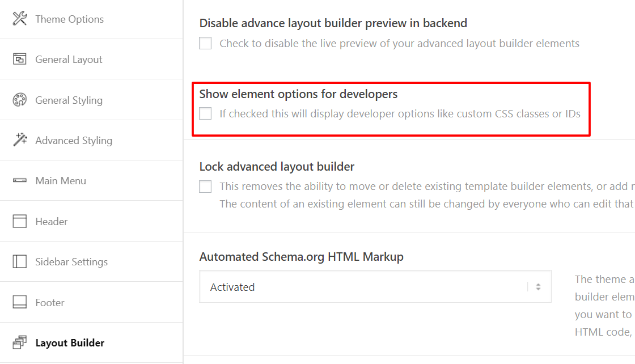Image resolution: width=635 pixels, height=364 pixels.
Task: Click the Theme Options wrench icon
Action: [20, 19]
